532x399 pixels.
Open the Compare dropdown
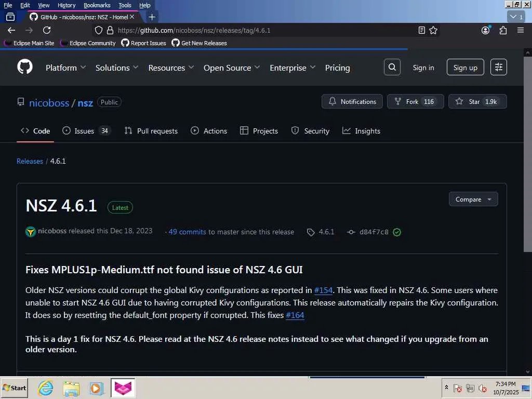473,199
